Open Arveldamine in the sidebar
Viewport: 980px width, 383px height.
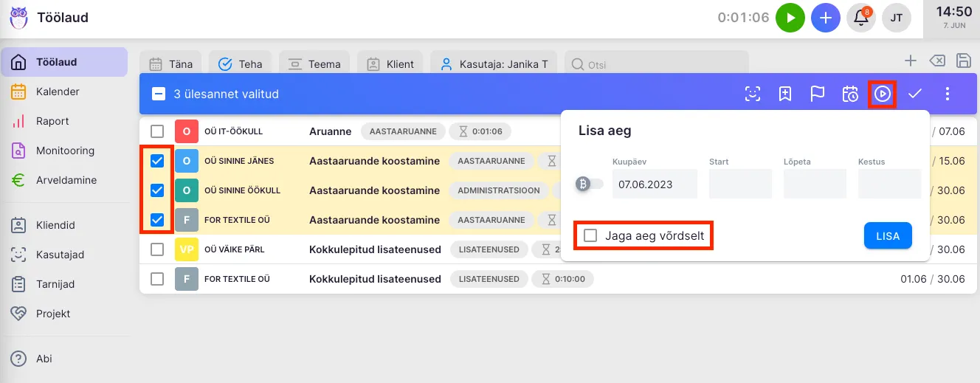66,180
